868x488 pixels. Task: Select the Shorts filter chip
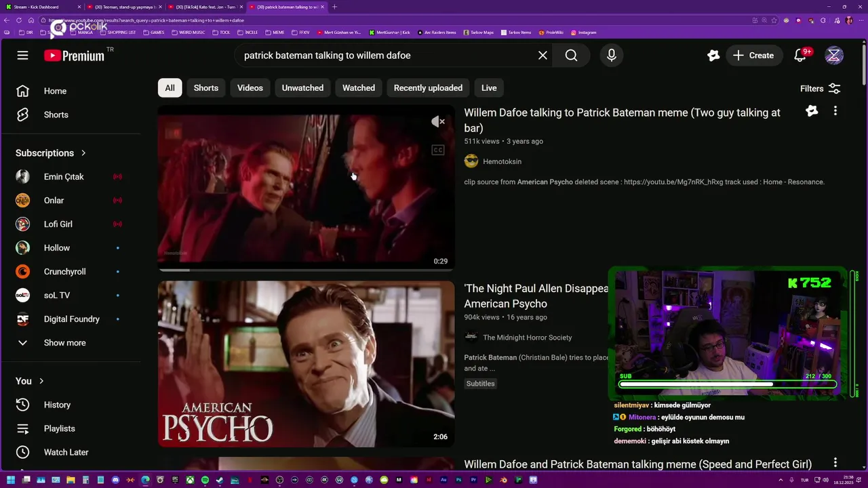point(206,88)
